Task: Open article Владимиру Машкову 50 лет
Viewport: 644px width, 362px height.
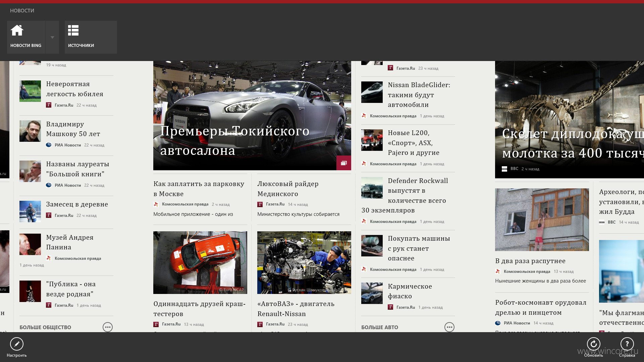Action: (73, 129)
